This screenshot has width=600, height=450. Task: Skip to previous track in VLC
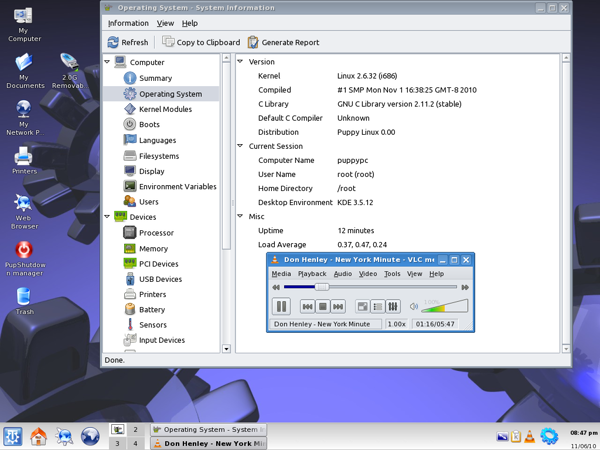(x=307, y=306)
